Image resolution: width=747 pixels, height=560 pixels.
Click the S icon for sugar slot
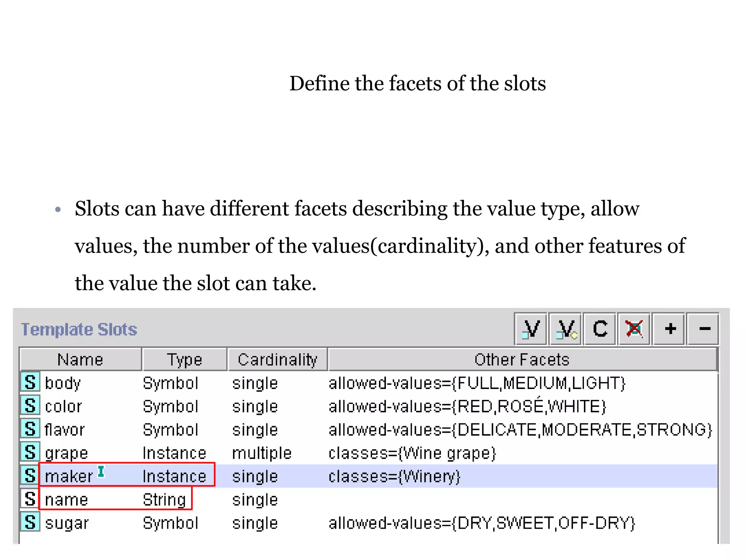(30, 522)
